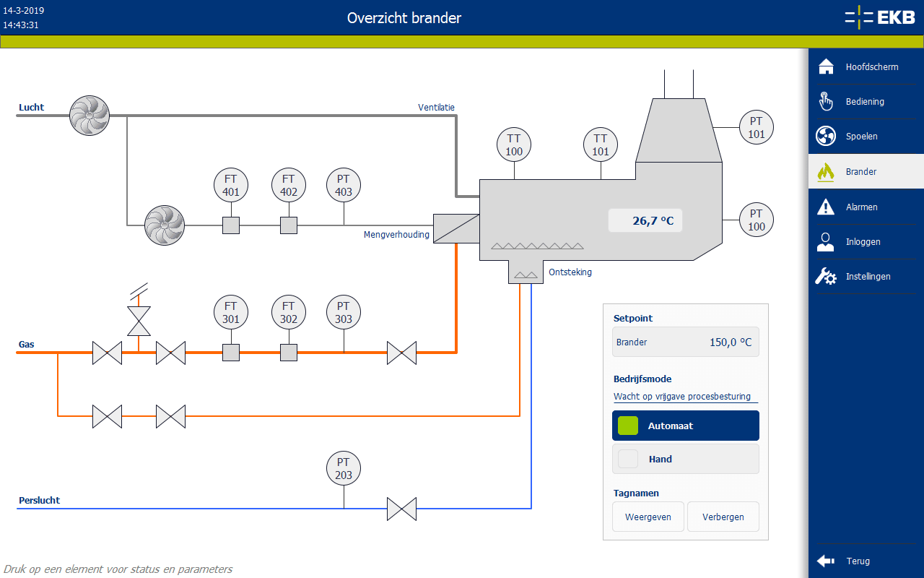Screen dimensions: 924x578
Task: Select the Mengverhouding mixing damper
Action: [456, 228]
